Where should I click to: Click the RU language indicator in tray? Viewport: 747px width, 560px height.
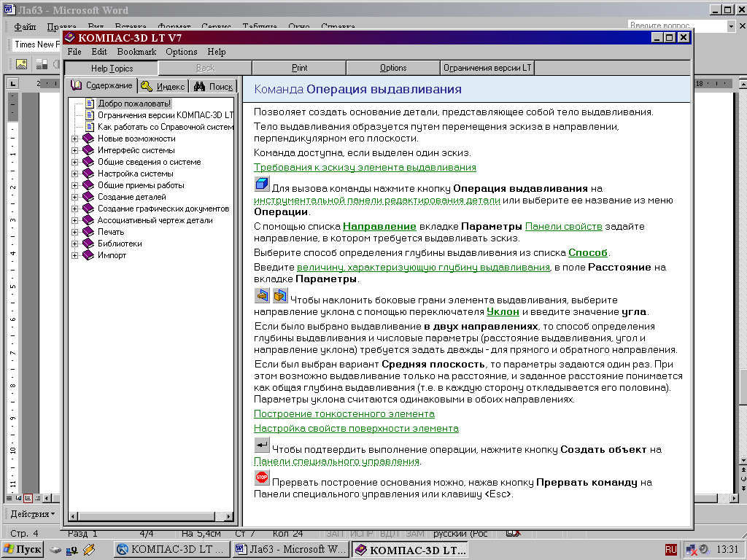tap(671, 550)
